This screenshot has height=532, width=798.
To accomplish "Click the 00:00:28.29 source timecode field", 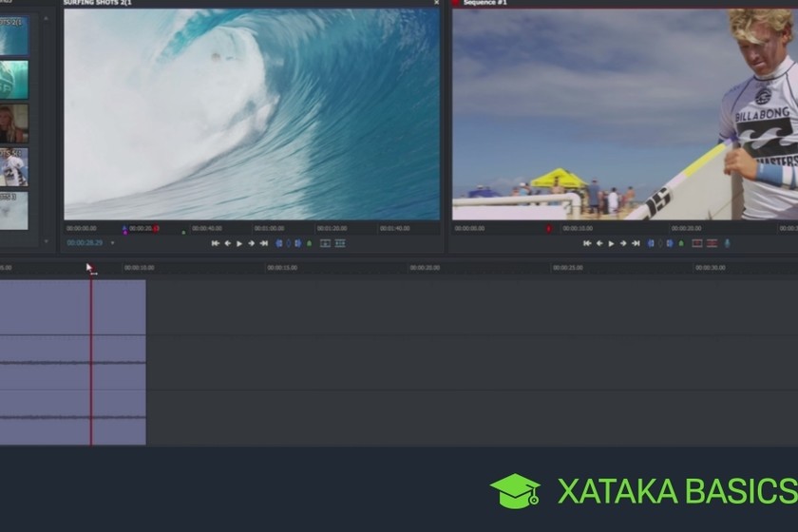I will coord(85,243).
